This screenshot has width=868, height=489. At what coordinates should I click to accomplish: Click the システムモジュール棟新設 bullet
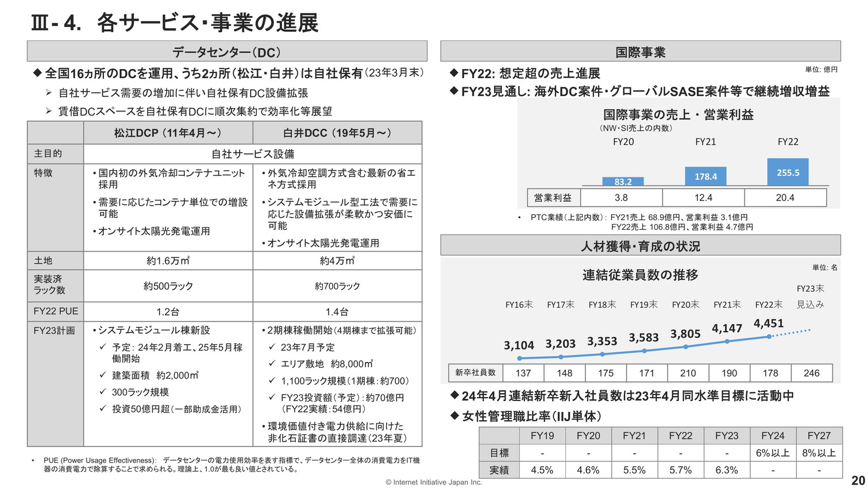tap(151, 330)
